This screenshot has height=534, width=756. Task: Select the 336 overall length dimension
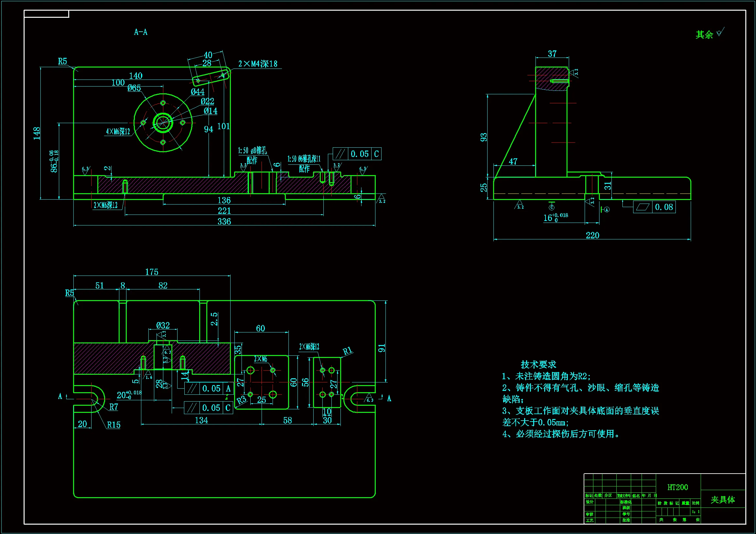(x=224, y=221)
